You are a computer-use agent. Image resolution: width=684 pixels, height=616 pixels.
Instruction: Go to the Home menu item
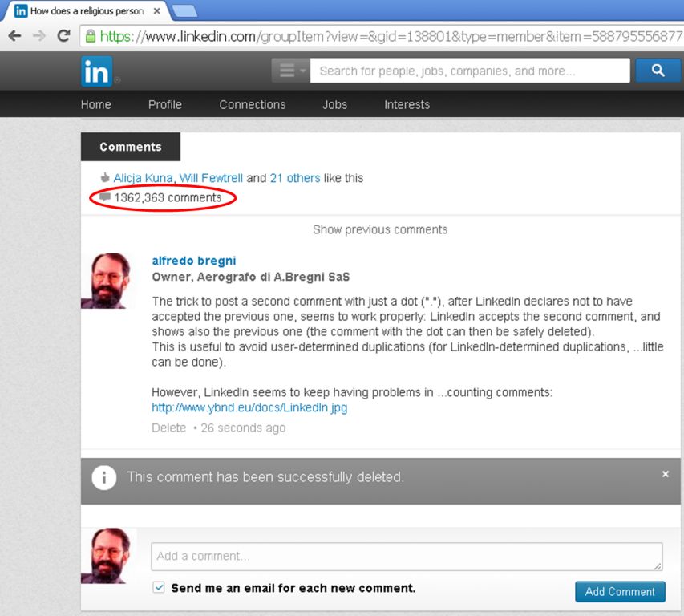click(96, 105)
